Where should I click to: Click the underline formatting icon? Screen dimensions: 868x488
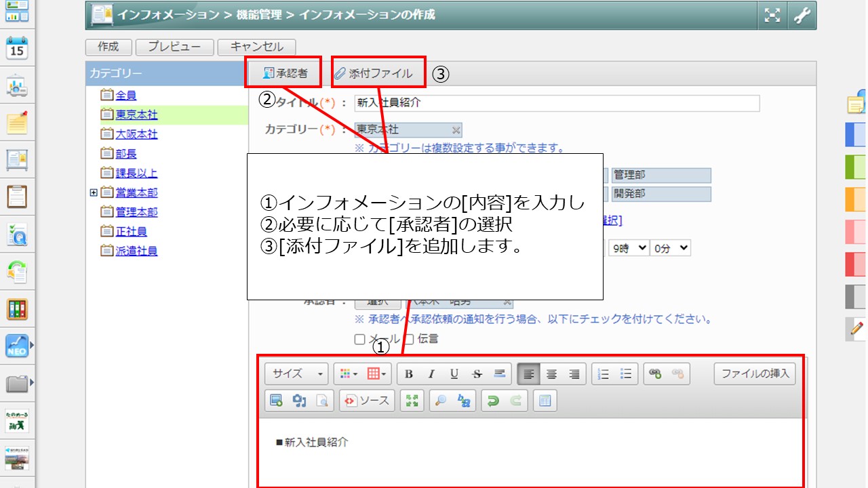pyautogui.click(x=454, y=374)
